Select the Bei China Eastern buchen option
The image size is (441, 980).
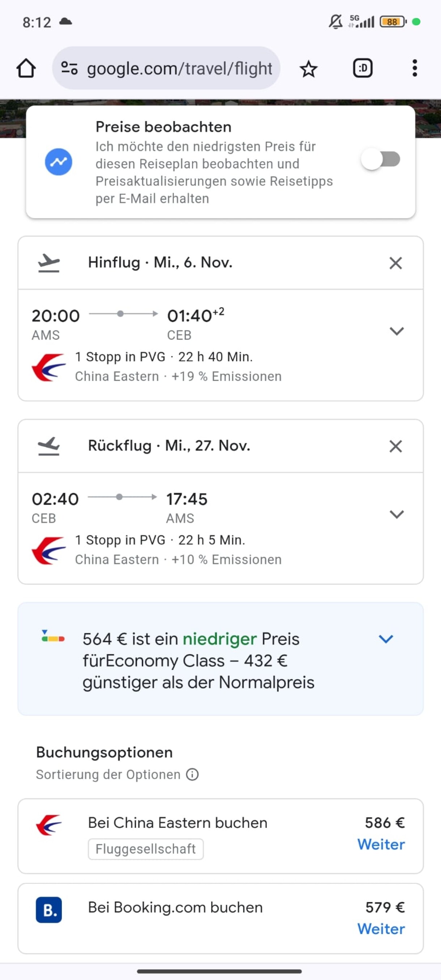point(177,823)
